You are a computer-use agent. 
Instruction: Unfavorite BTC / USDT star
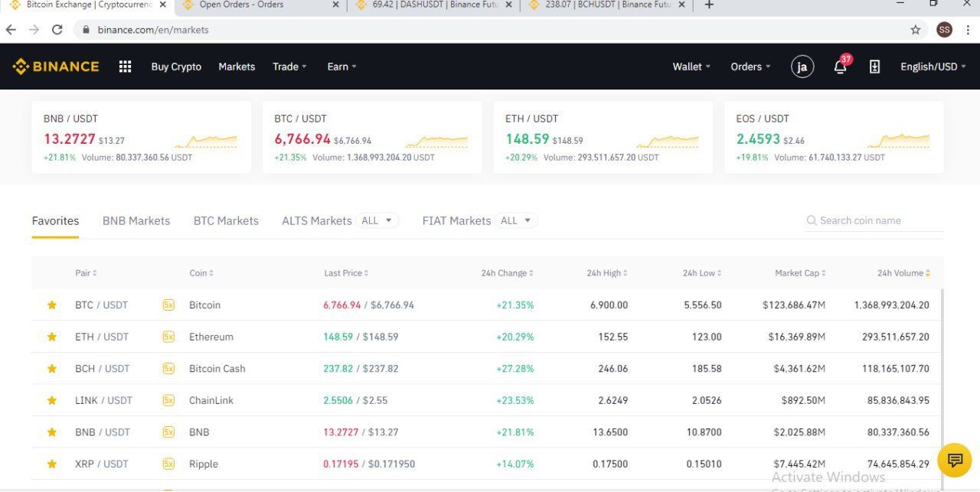pos(52,305)
